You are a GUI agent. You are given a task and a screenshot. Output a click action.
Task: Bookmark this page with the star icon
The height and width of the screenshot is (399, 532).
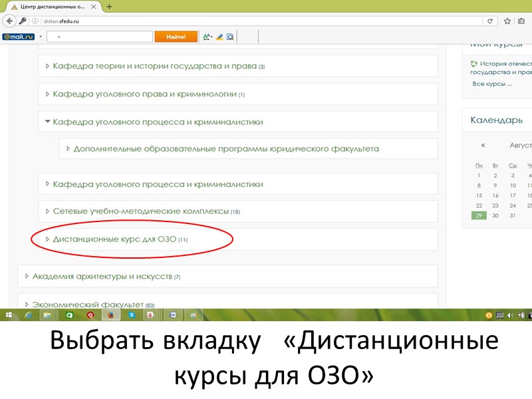coord(507,21)
